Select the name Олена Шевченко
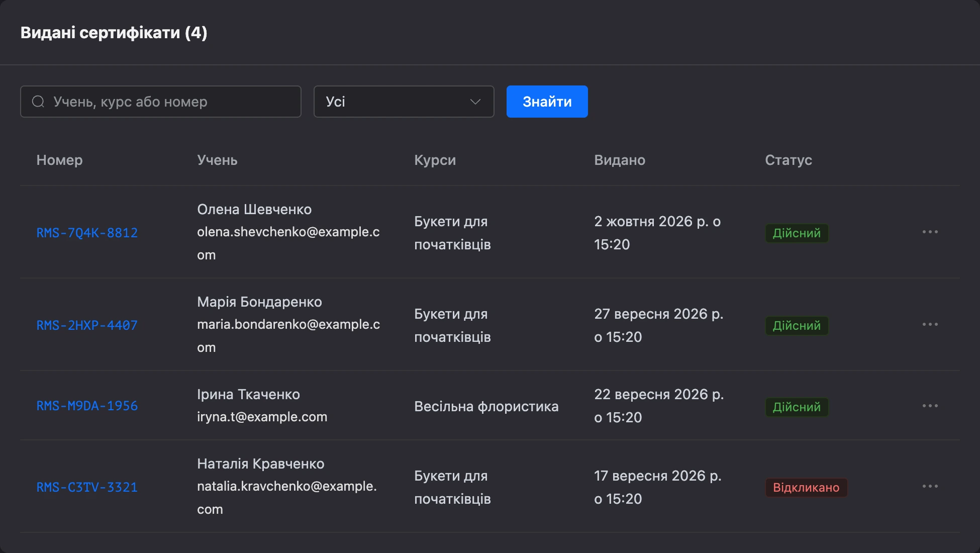Image resolution: width=980 pixels, height=553 pixels. pyautogui.click(x=254, y=209)
